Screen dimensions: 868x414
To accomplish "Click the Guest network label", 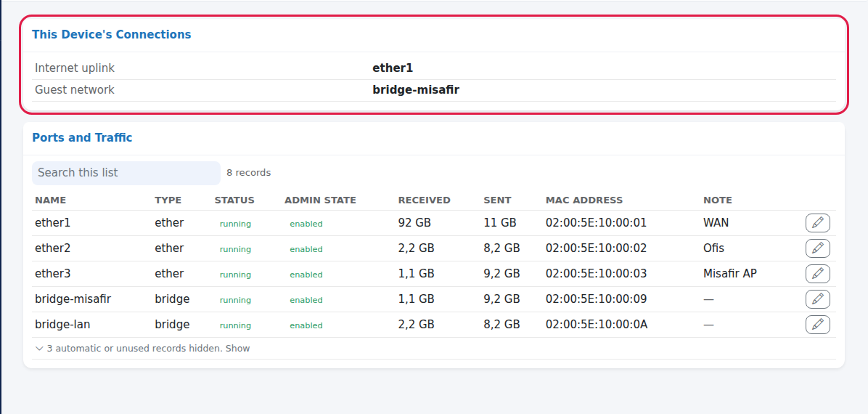I will tap(75, 90).
